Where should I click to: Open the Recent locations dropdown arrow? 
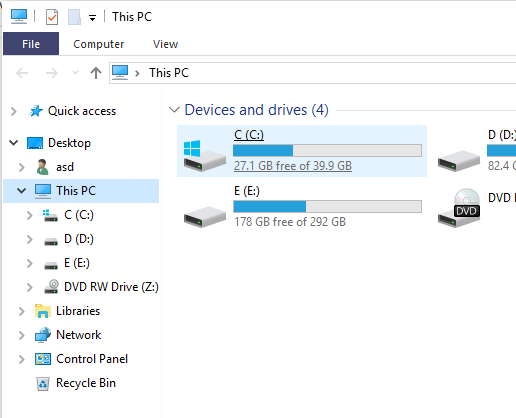75,72
